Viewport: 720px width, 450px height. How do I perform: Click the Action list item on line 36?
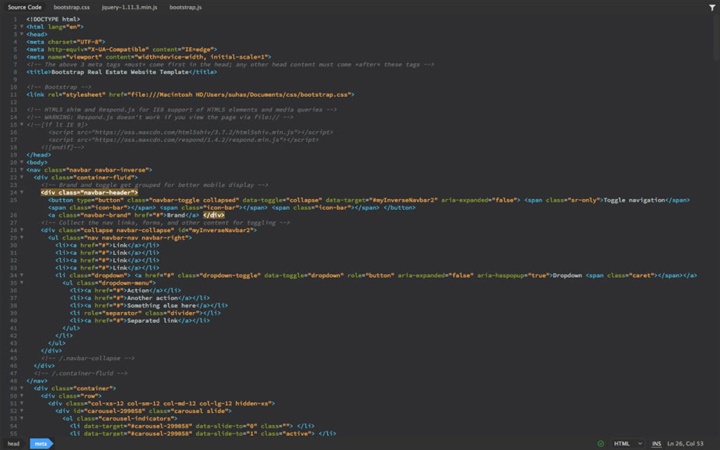pos(125,290)
